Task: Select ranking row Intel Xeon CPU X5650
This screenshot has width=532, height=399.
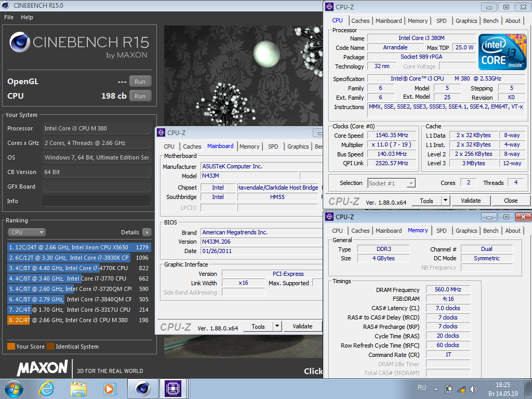Action: pyautogui.click(x=79, y=247)
